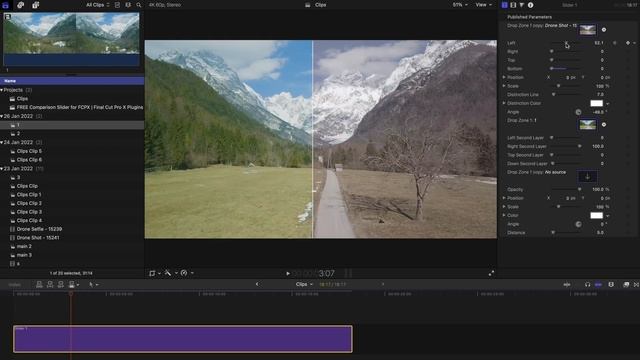Click the Index button in timeline

click(15, 284)
